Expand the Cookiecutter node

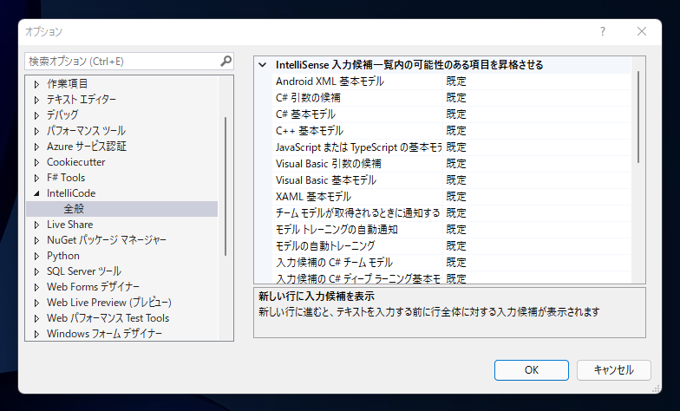tap(37, 162)
